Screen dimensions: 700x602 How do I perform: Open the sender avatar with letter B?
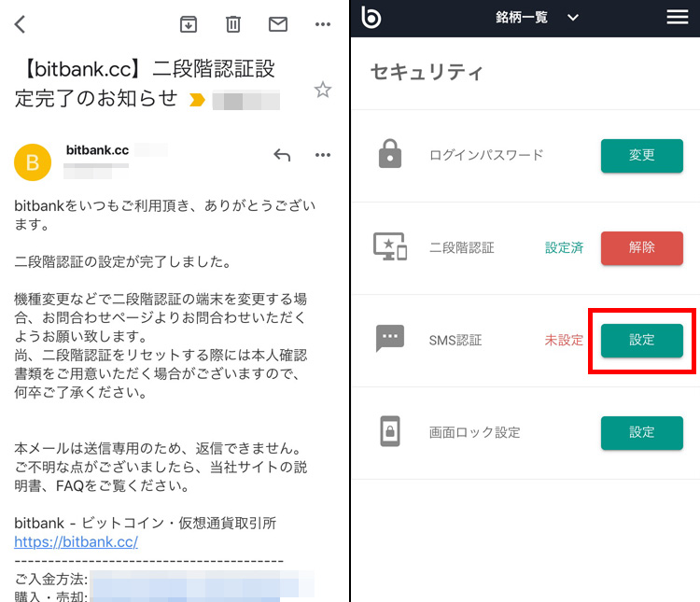(x=33, y=162)
